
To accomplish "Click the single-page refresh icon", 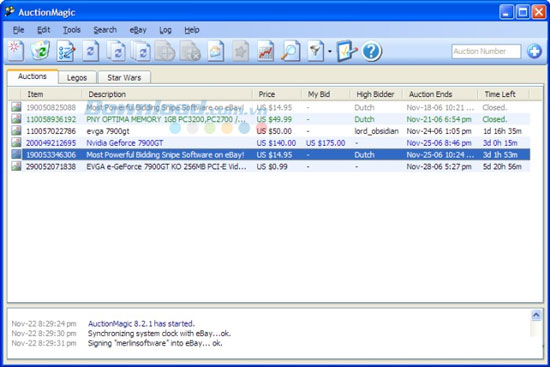I will [x=90, y=51].
